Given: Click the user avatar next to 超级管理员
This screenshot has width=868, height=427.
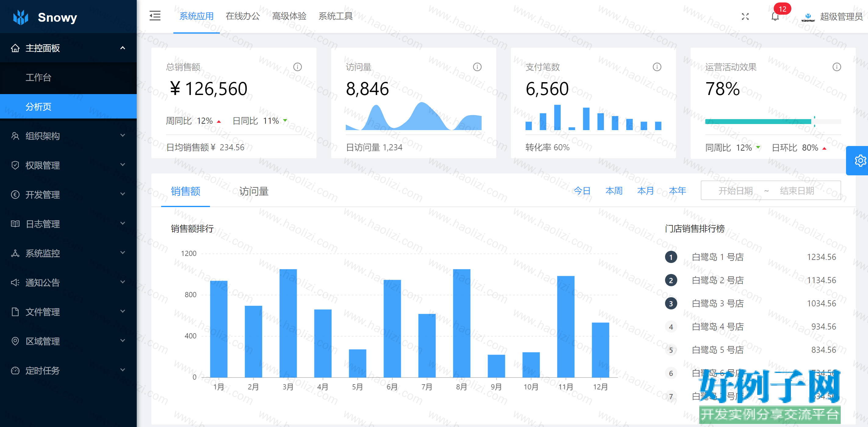Looking at the screenshot, I should 808,16.
